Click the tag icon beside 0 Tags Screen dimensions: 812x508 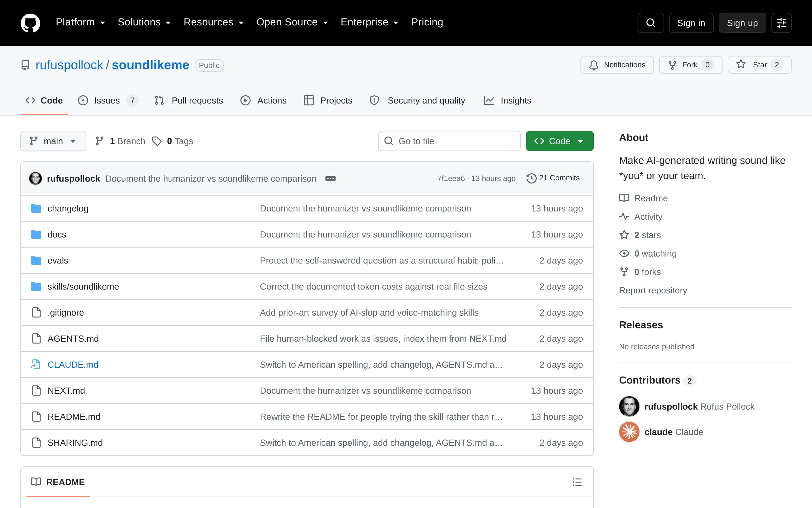tap(157, 141)
